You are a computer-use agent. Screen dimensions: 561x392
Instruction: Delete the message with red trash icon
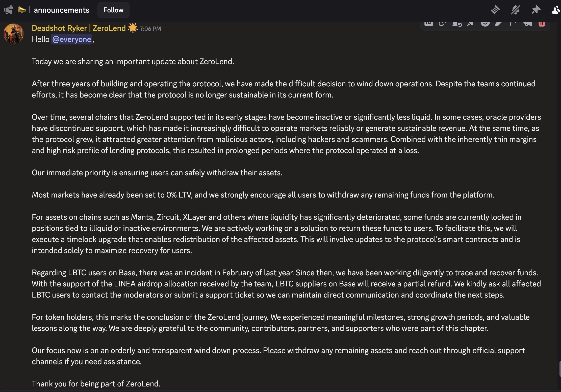pos(542,24)
